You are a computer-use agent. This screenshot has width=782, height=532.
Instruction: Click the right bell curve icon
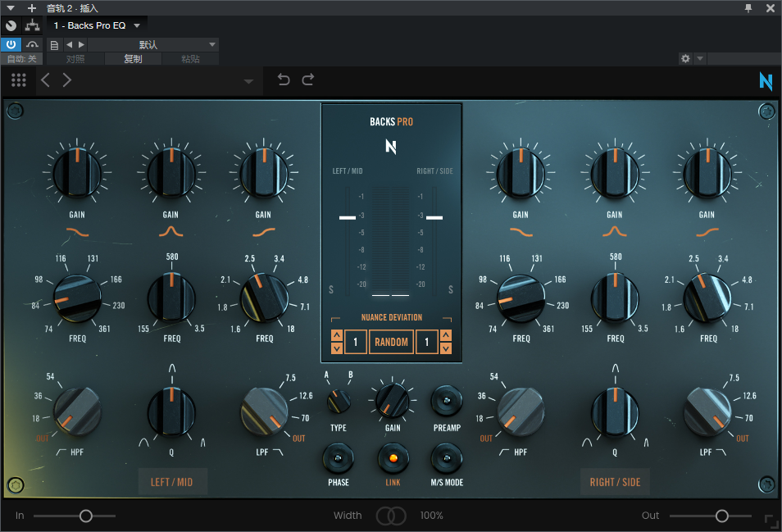[615, 231]
